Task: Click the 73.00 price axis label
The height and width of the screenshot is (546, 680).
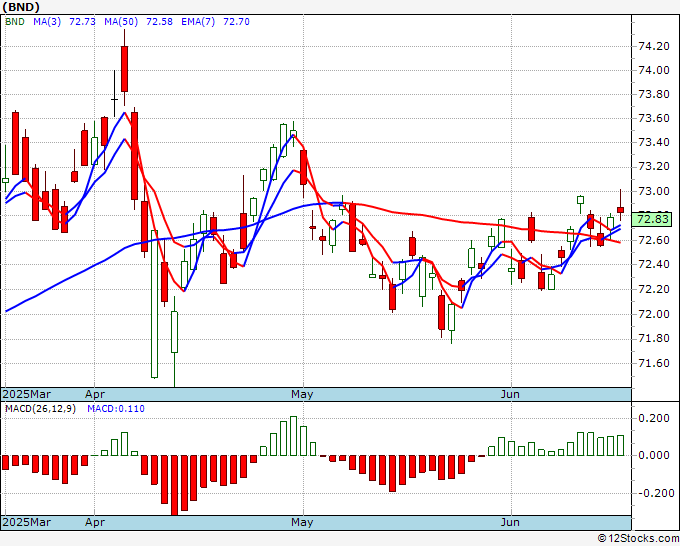Action: tap(654, 191)
